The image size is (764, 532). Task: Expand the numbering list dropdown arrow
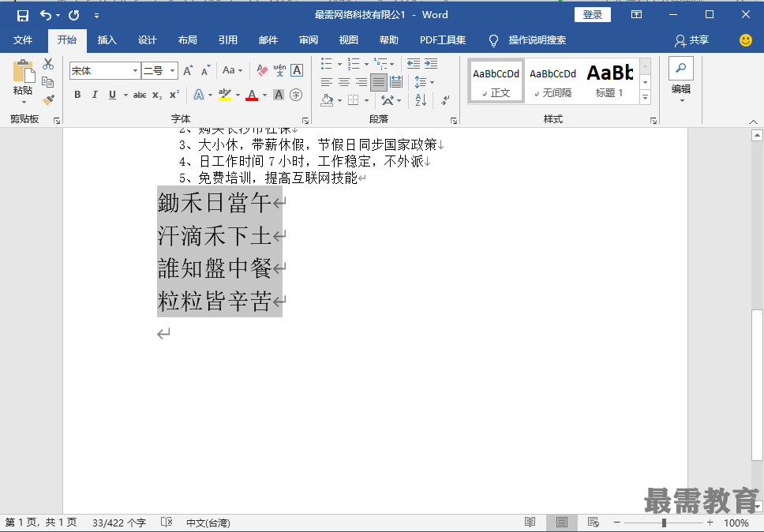(x=366, y=64)
